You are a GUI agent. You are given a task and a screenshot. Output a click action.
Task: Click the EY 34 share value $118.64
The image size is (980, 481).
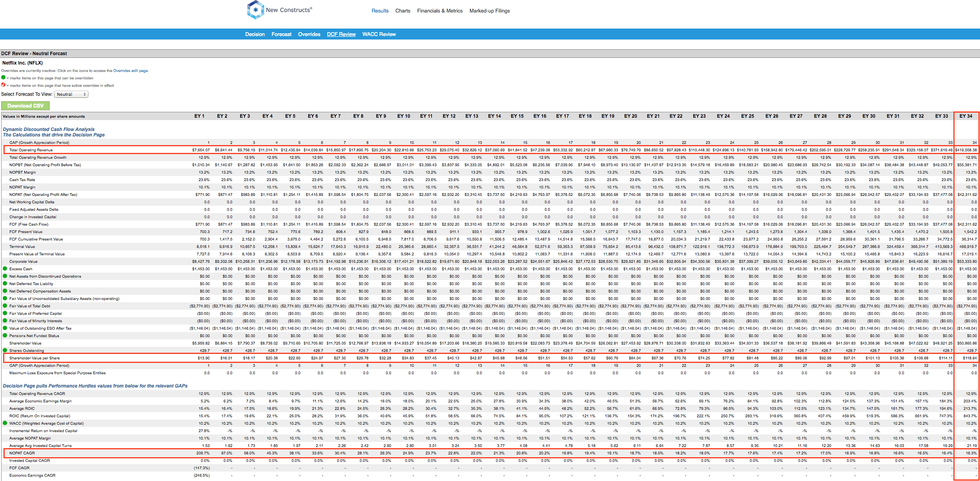pos(969,358)
